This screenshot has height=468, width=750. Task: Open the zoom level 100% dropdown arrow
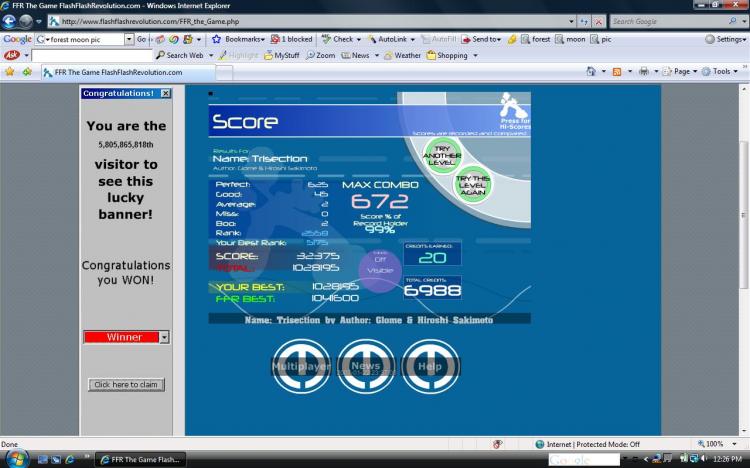[x=735, y=444]
